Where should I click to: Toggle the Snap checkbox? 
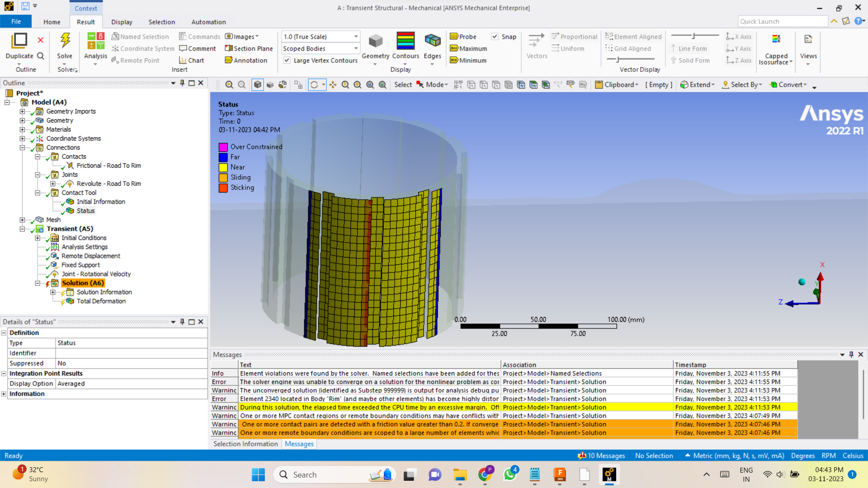coord(495,37)
